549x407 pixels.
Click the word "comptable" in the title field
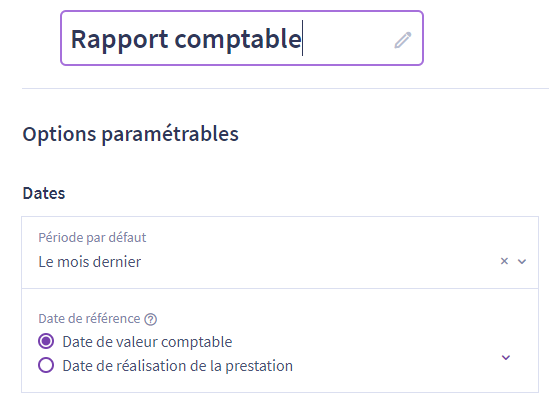pos(238,39)
